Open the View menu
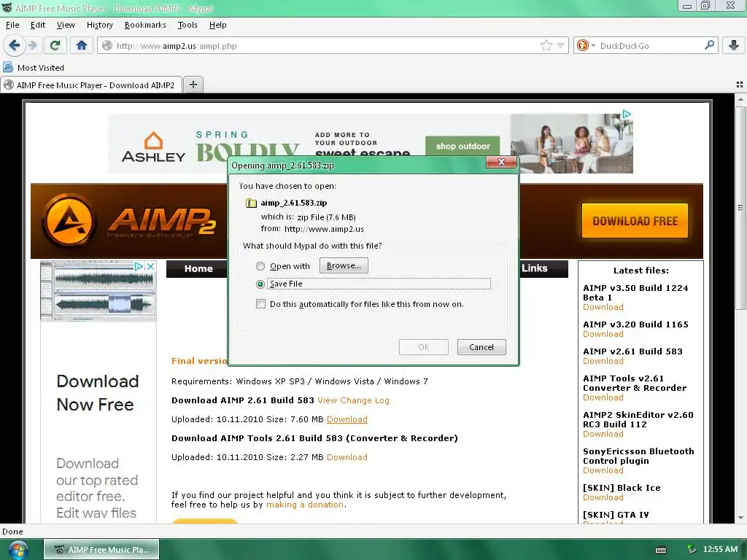The width and height of the screenshot is (747, 560). point(65,25)
